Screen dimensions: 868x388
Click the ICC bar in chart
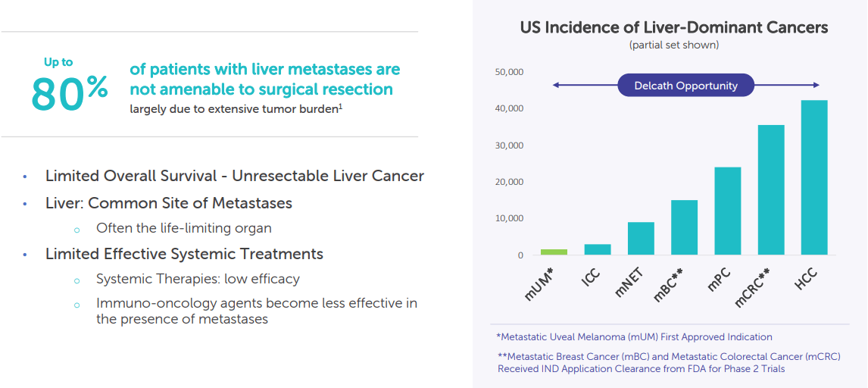[x=597, y=249]
